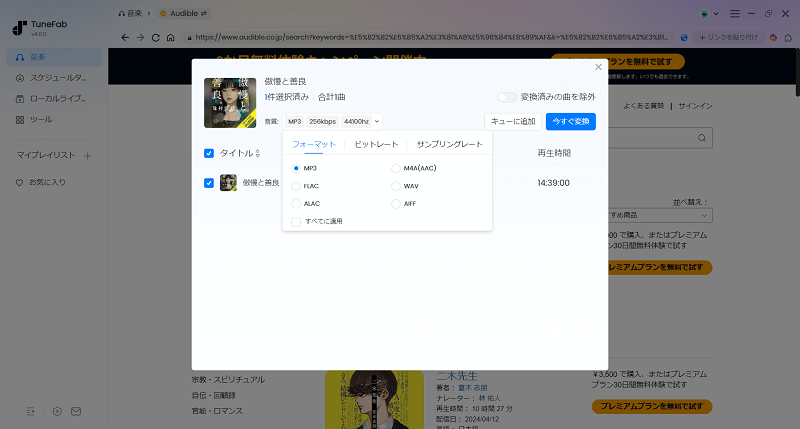Click the 音楽 breadcrumb at top
Viewport: 800px width, 429px height.
[x=131, y=14]
